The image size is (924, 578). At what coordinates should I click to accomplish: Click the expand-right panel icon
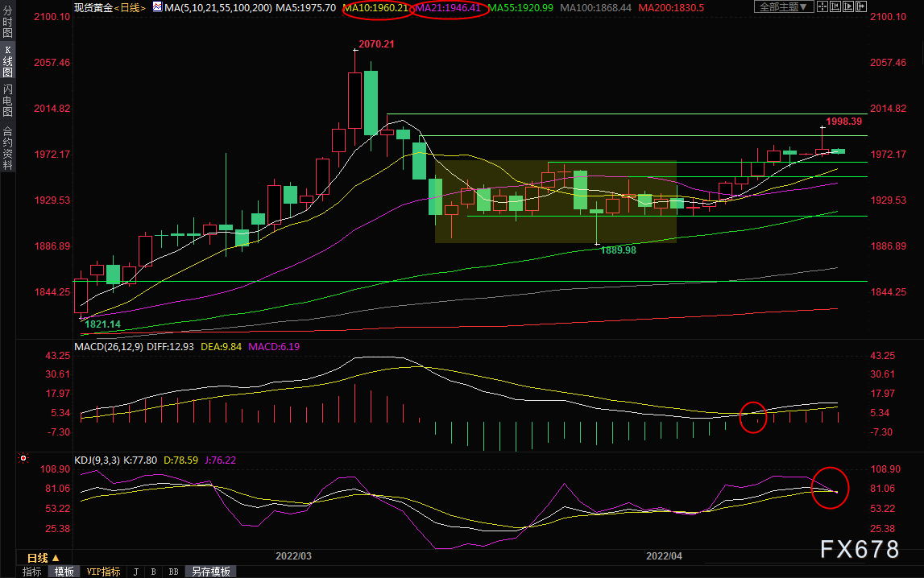click(x=861, y=6)
